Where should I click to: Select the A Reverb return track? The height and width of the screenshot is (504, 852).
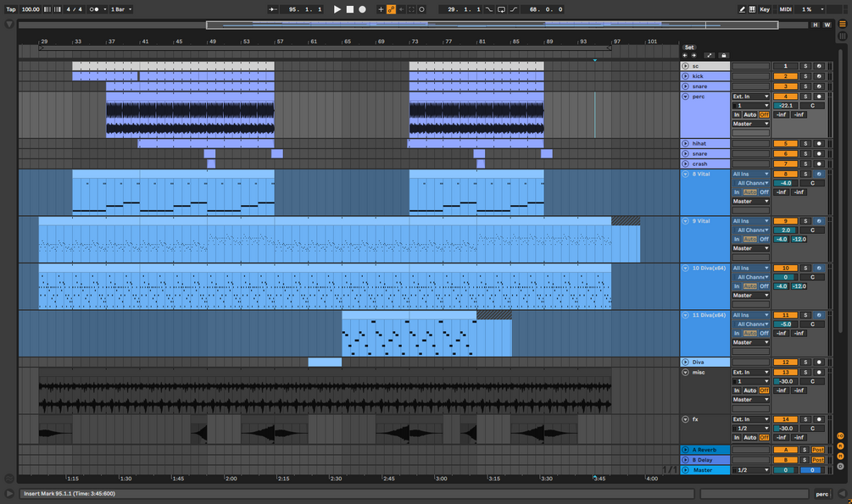point(704,450)
